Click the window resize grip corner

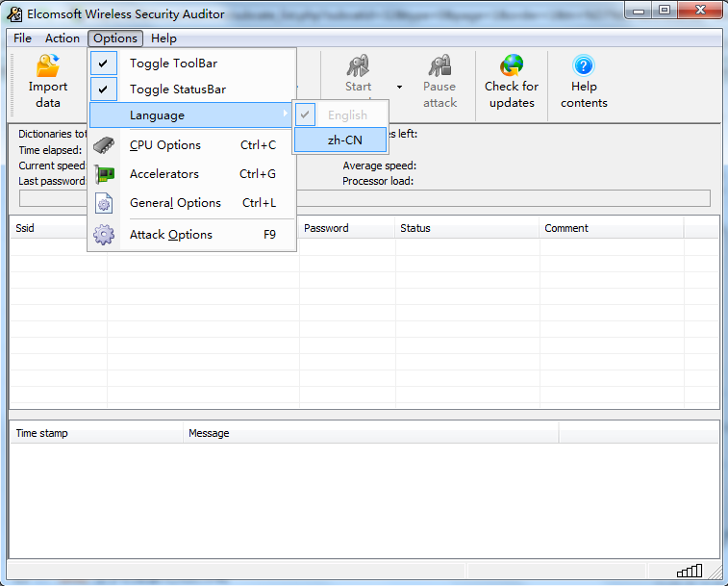click(715, 572)
